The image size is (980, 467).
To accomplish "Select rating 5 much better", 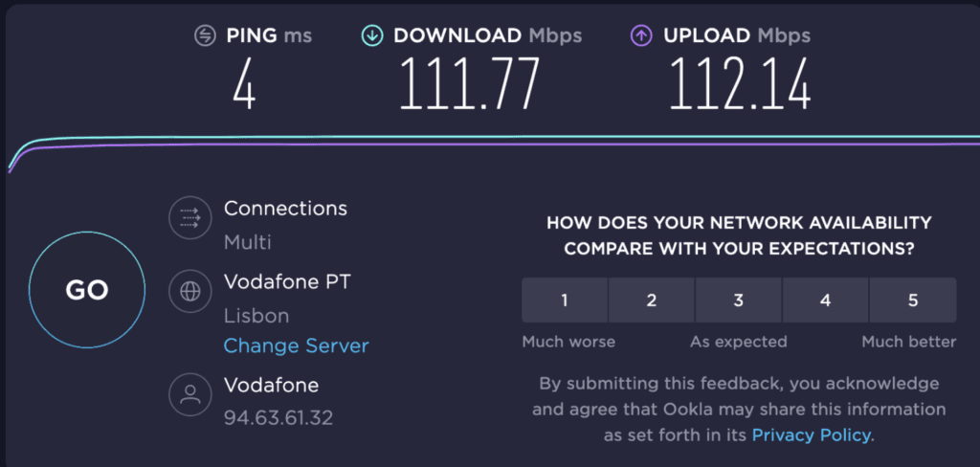I will click(913, 300).
